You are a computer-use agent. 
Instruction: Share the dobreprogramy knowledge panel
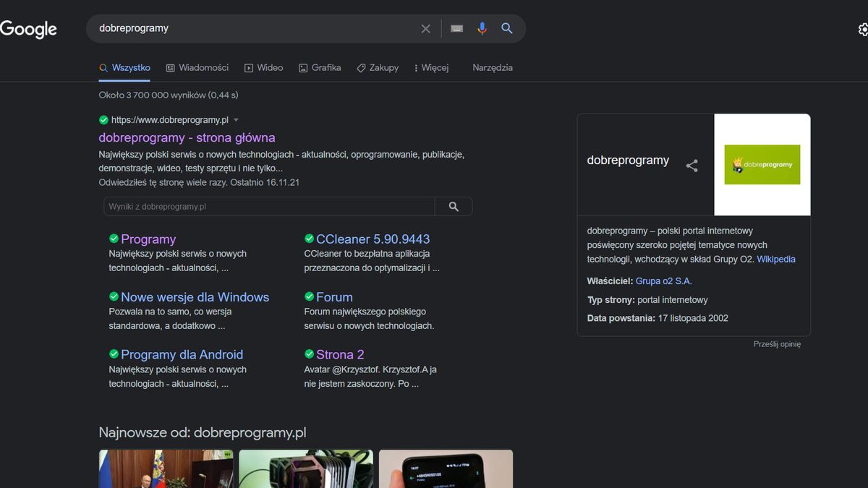(692, 165)
